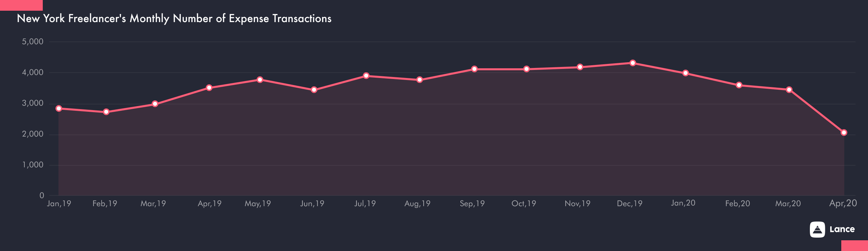This screenshot has width=868, height=251.
Task: Select the Feb,19 data point marker
Action: point(106,112)
